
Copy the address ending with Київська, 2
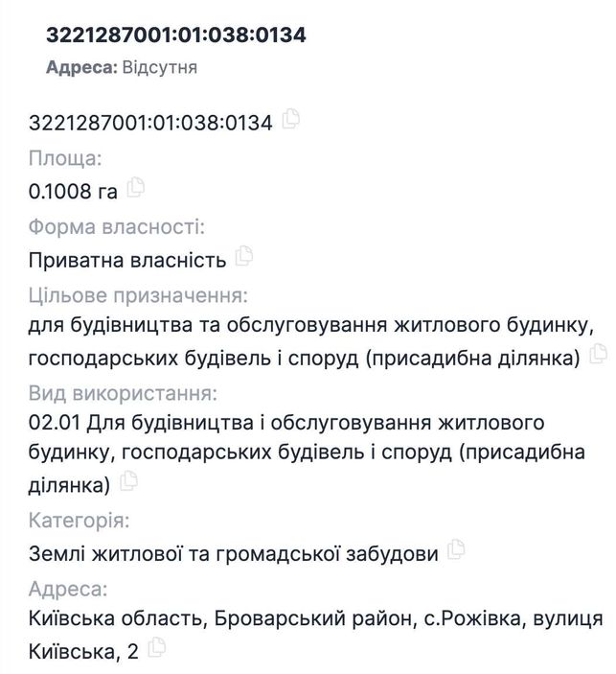[x=156, y=648]
